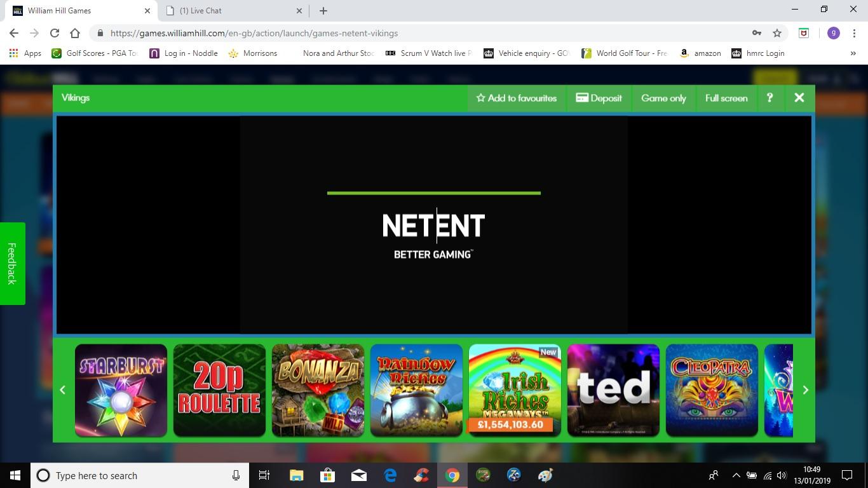Open the Cleopatra game thumbnail
Image resolution: width=868 pixels, height=488 pixels.
point(712,390)
